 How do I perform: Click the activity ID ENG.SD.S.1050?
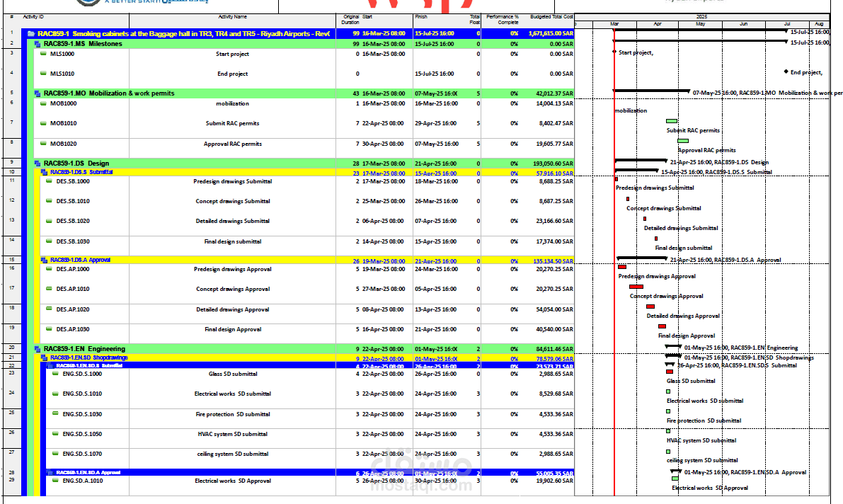(x=82, y=434)
